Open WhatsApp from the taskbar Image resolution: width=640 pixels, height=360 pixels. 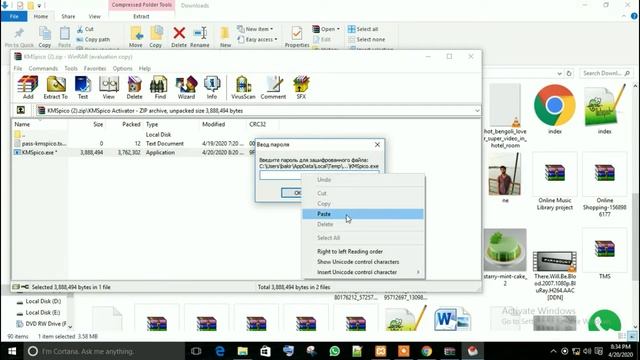point(335,351)
